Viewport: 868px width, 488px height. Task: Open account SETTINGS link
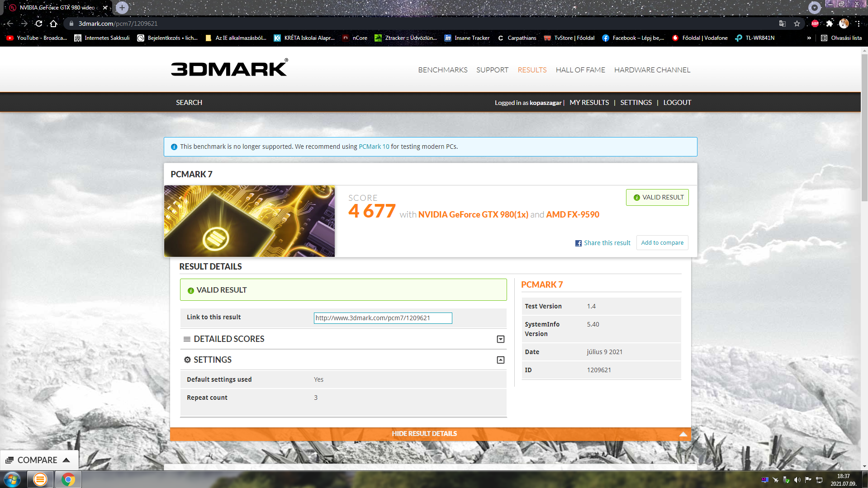pyautogui.click(x=636, y=103)
